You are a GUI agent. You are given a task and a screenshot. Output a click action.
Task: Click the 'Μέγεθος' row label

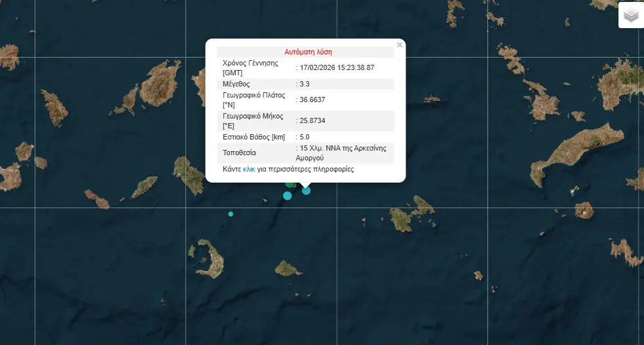tap(238, 84)
